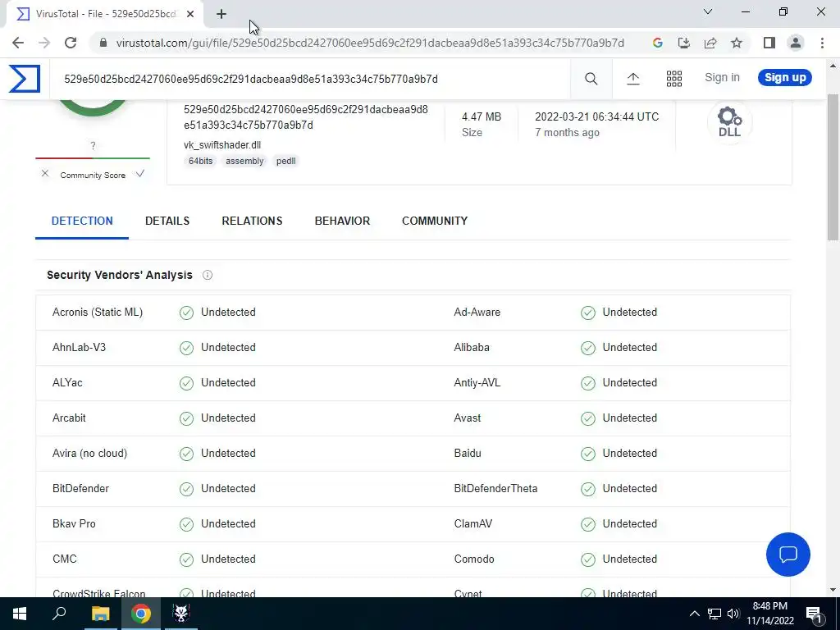Image resolution: width=840 pixels, height=630 pixels.
Task: Click the 4.47 MB size value
Action: point(482,116)
